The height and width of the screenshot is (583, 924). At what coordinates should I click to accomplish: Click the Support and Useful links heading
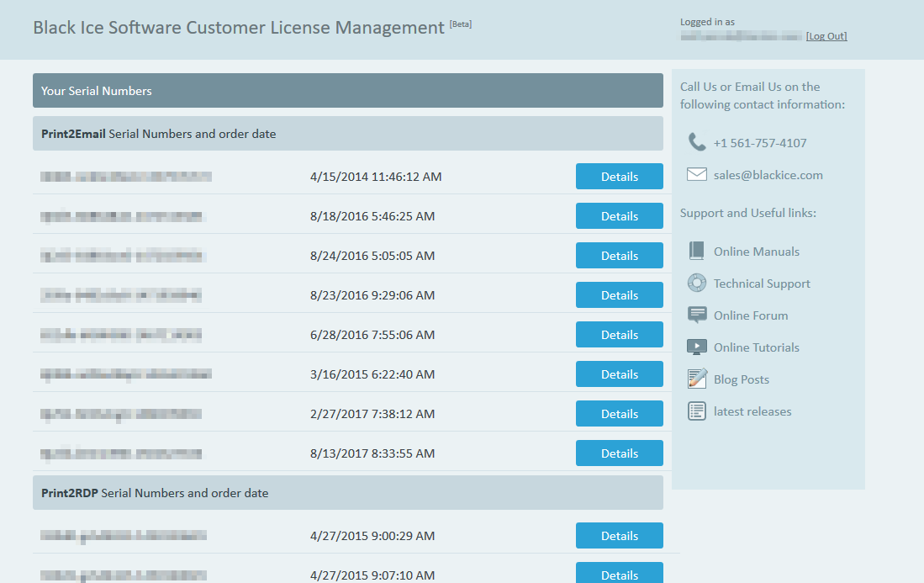(747, 213)
